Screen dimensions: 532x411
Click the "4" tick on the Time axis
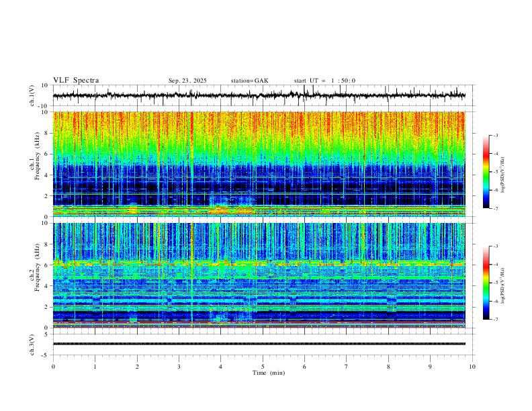(220, 367)
